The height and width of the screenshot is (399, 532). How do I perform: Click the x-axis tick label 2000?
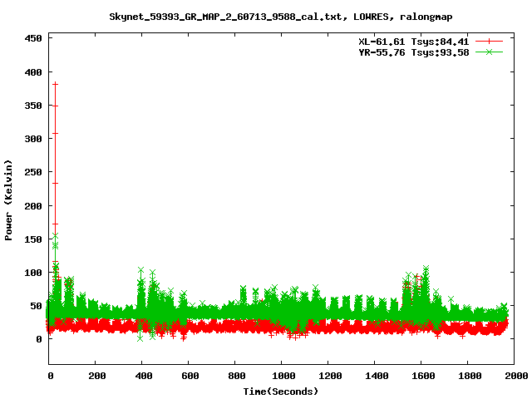(516, 376)
